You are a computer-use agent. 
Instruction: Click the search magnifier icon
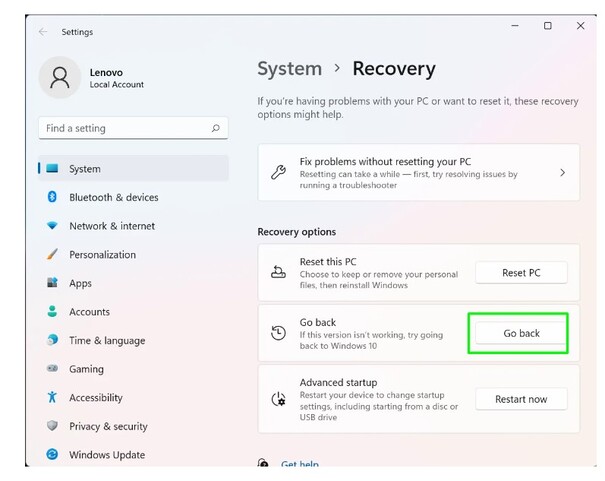(215, 128)
